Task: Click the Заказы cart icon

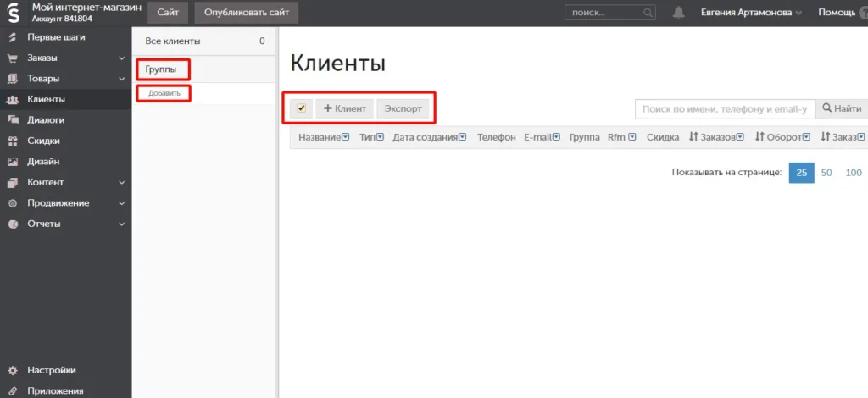Action: pos(12,58)
